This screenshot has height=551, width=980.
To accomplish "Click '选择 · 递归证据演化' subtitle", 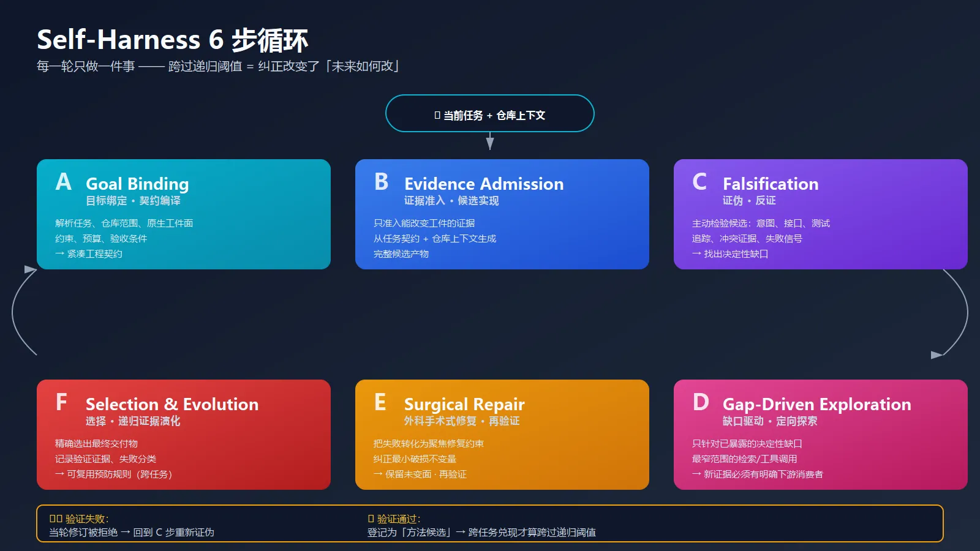I will 133,421.
